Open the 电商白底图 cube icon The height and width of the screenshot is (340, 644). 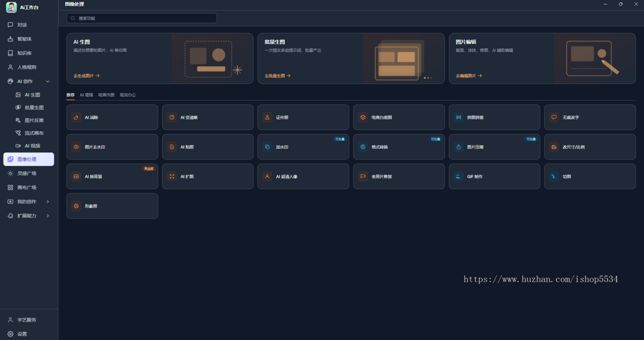coord(363,117)
